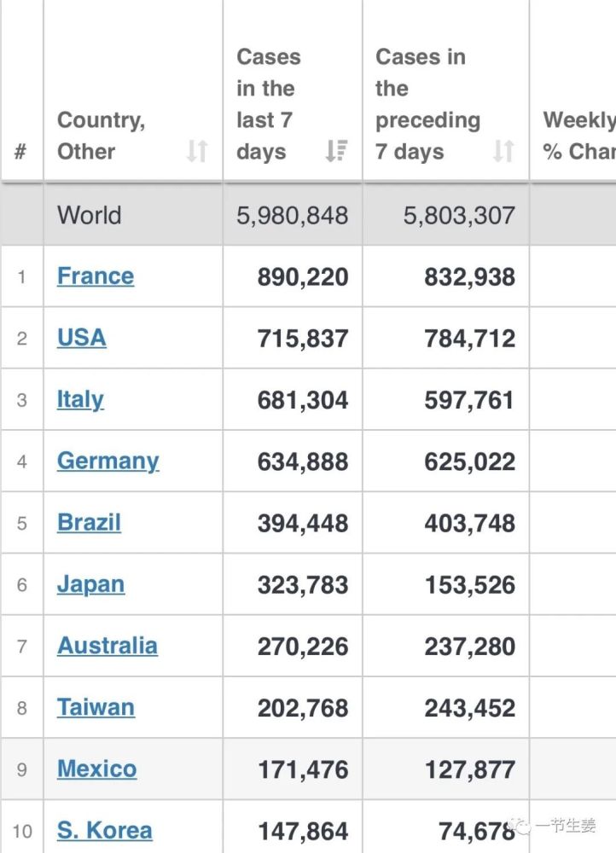Open the Brazil country link
Viewport: 616px width, 853px height.
(89, 522)
